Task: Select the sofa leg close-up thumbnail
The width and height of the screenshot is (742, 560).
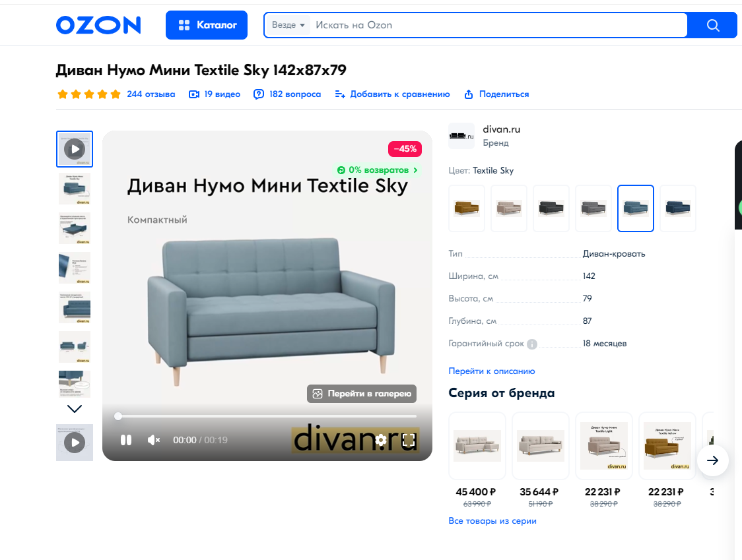Action: pos(75,384)
